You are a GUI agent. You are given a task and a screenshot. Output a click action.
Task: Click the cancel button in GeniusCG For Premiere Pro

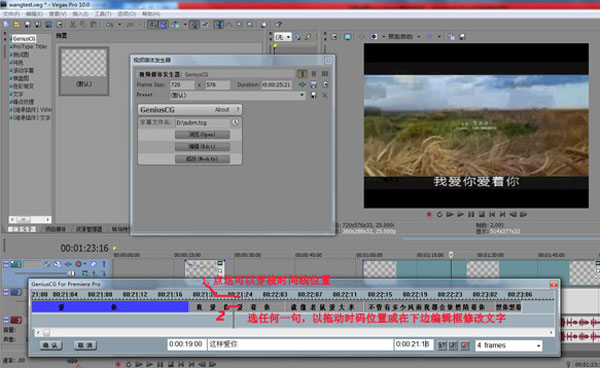pyautogui.click(x=85, y=345)
